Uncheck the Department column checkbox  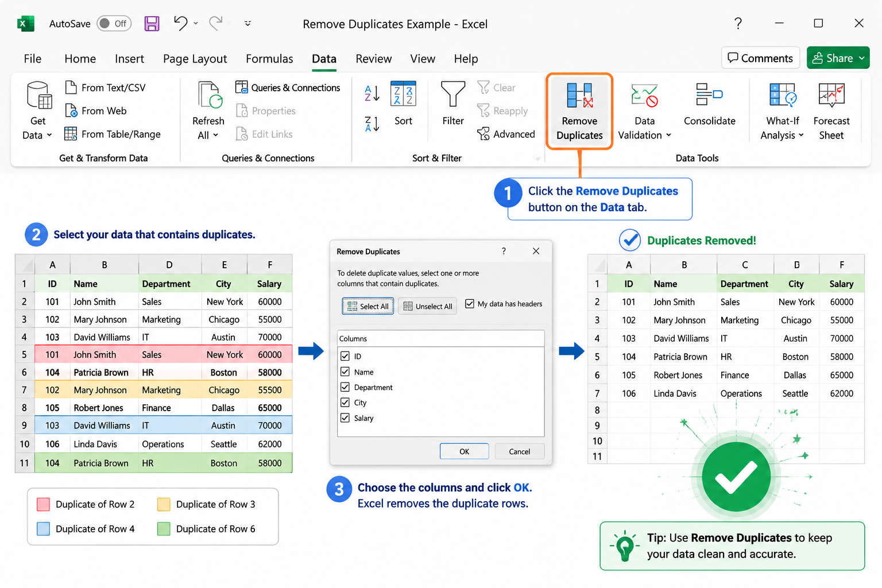tap(345, 387)
